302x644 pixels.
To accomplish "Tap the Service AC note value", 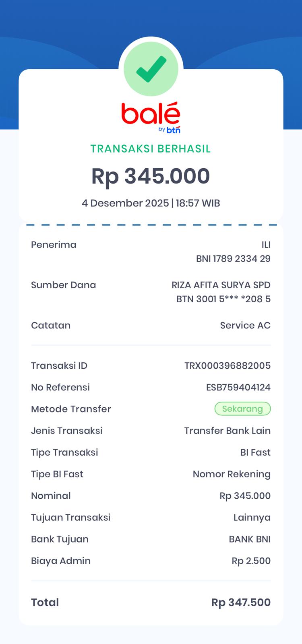I will click(x=245, y=325).
